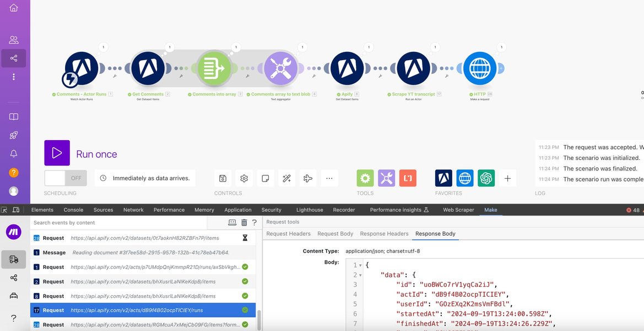Click the red error count badge
This screenshot has width=644, height=331.
[x=633, y=210]
